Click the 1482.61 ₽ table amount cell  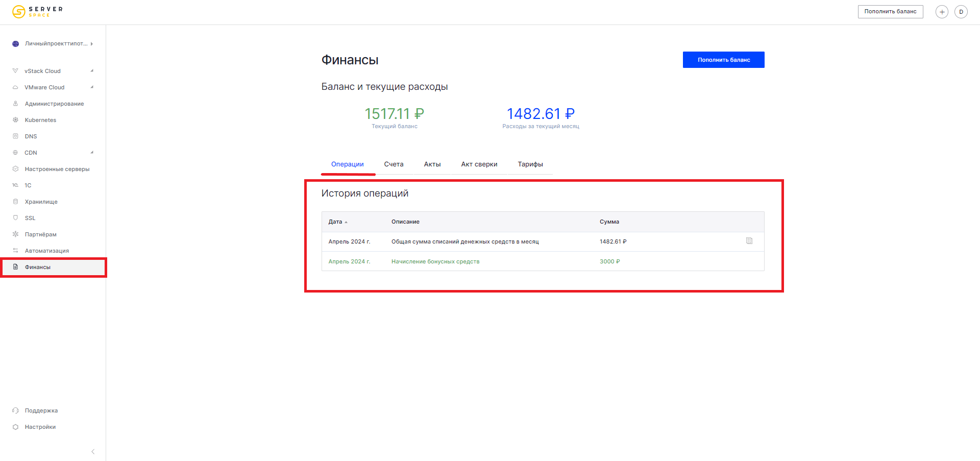point(613,241)
